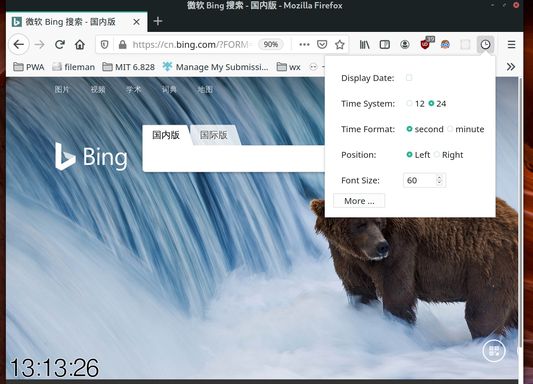Toggle the sidebar view
The image size is (533, 384).
pos(385,45)
